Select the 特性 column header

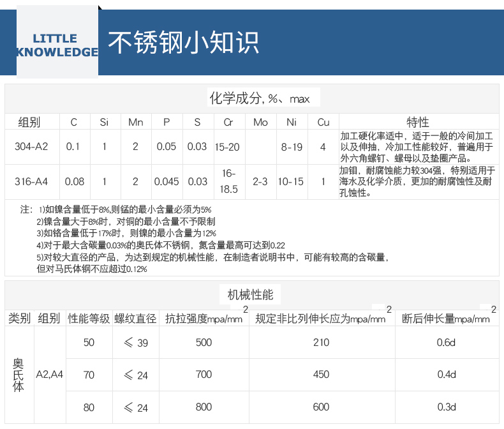[418, 122]
